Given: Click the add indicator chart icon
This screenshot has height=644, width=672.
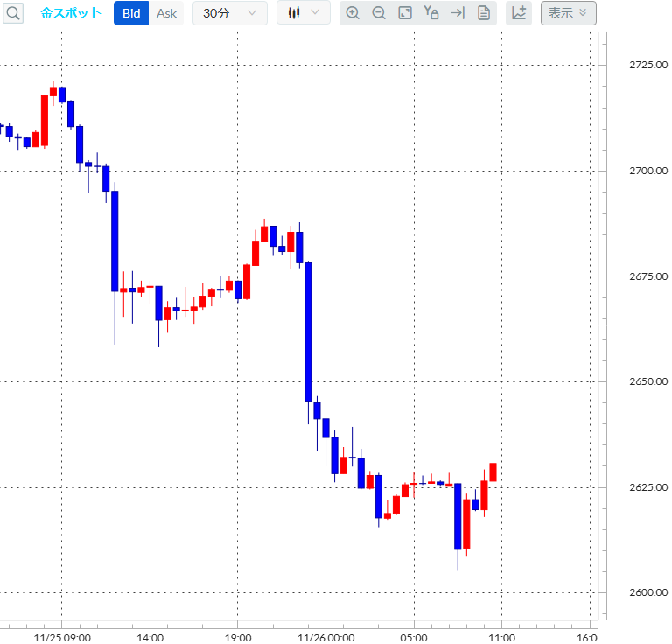Looking at the screenshot, I should pos(519,13).
